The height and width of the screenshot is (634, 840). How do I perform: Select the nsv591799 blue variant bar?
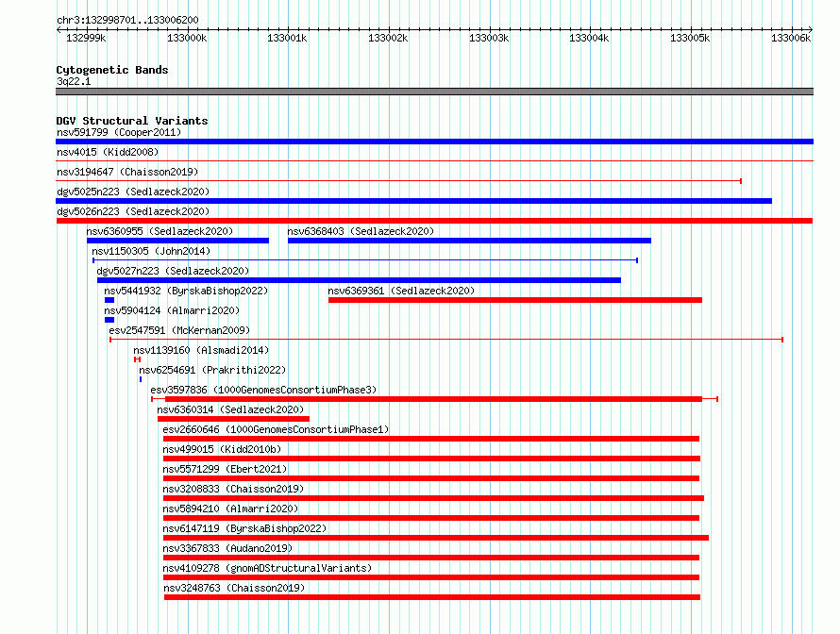click(x=434, y=142)
